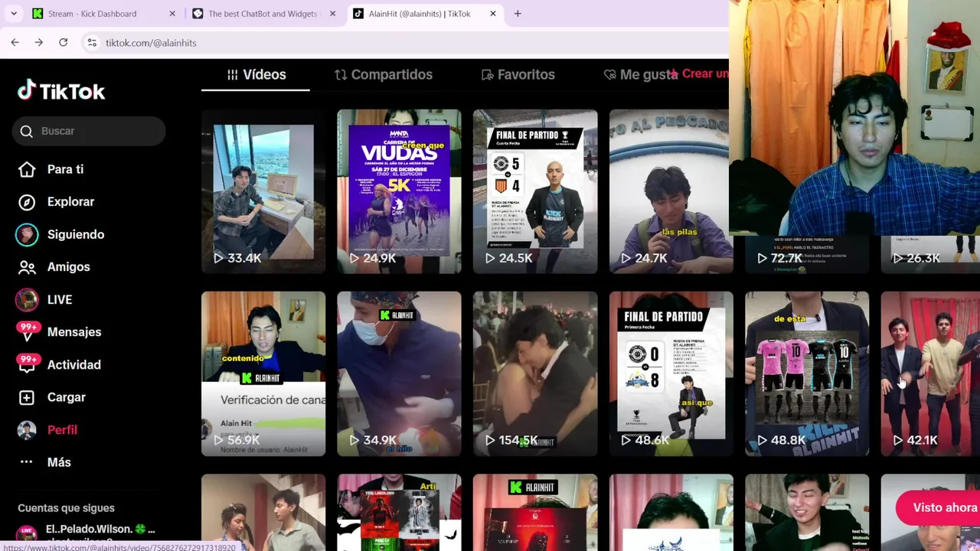Open pink jerseys video with 48.8K views
Viewport: 980px width, 551px height.
[x=807, y=373]
